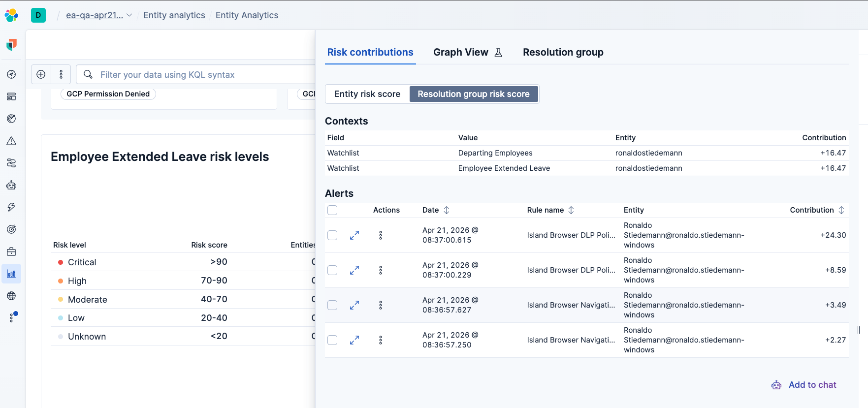Open the Elastic logo home
The width and height of the screenshot is (868, 408).
click(x=11, y=15)
